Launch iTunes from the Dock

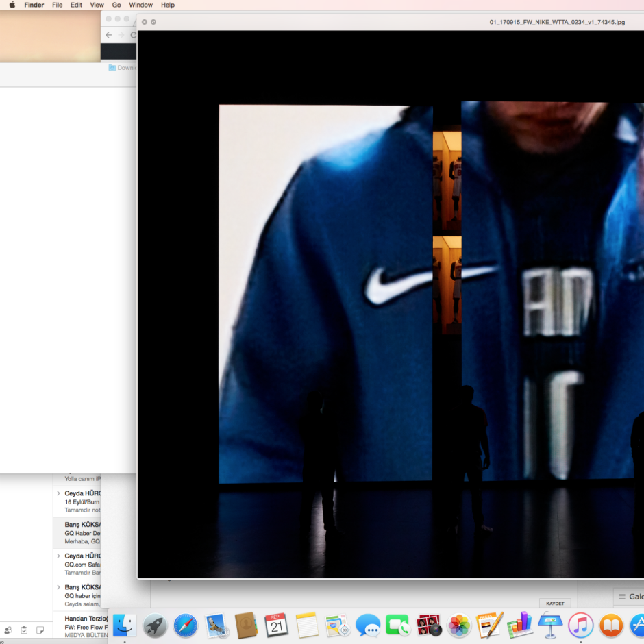click(x=580, y=625)
